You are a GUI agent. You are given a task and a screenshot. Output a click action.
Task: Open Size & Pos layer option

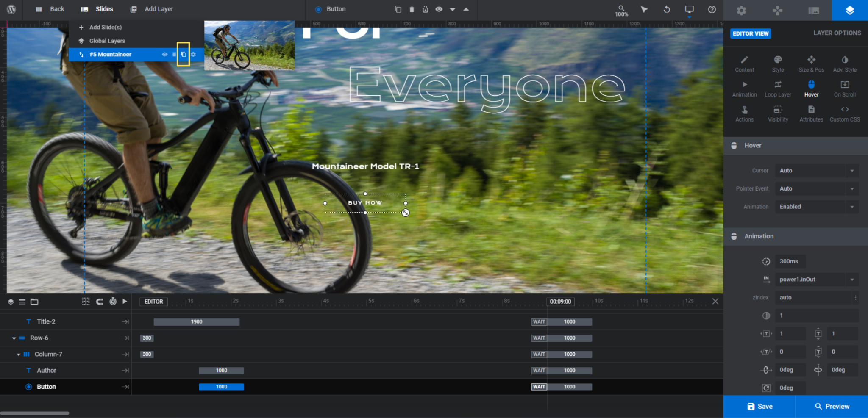tap(811, 64)
